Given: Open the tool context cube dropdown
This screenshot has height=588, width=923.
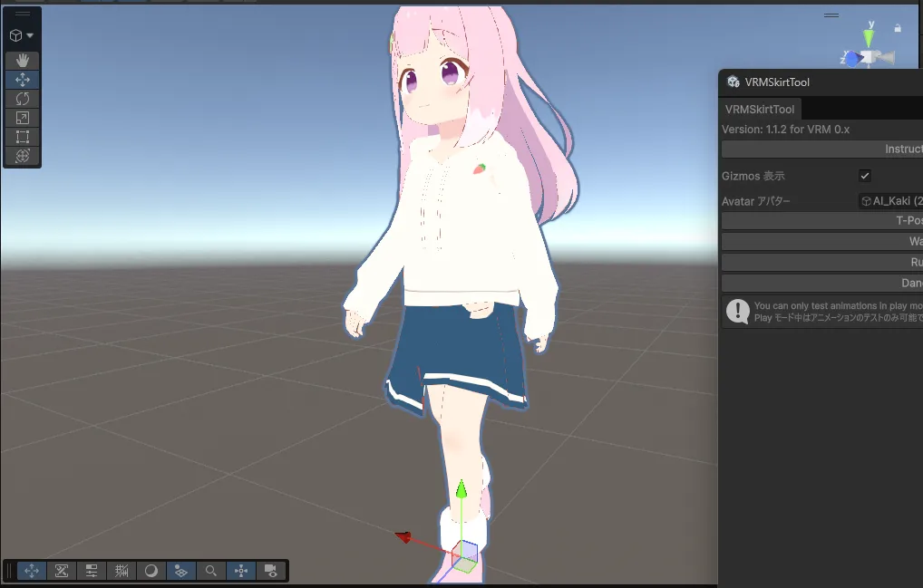Looking at the screenshot, I should [x=21, y=36].
